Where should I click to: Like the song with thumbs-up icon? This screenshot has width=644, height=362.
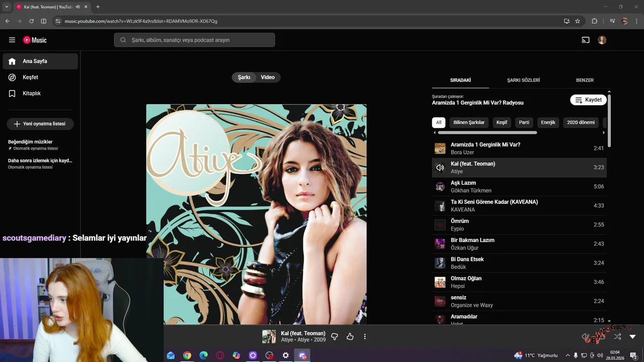pyautogui.click(x=350, y=336)
